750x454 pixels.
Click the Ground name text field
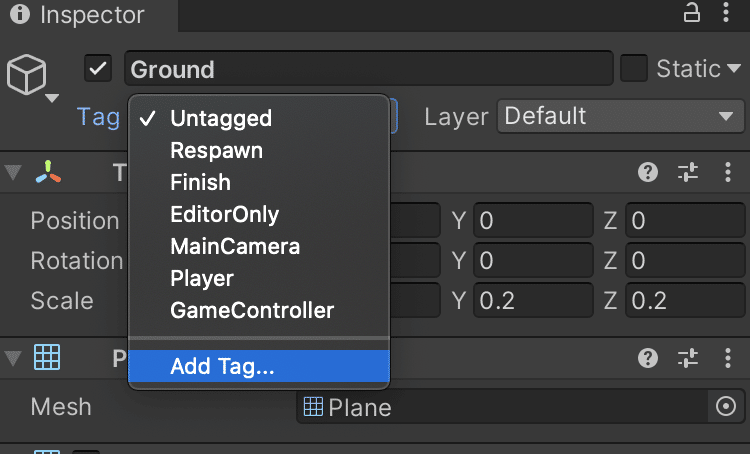point(368,69)
